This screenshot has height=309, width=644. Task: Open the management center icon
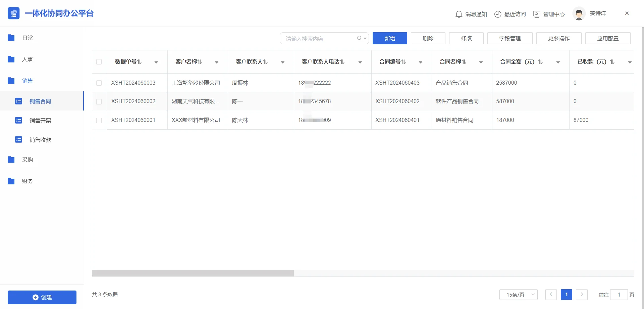[x=537, y=14]
